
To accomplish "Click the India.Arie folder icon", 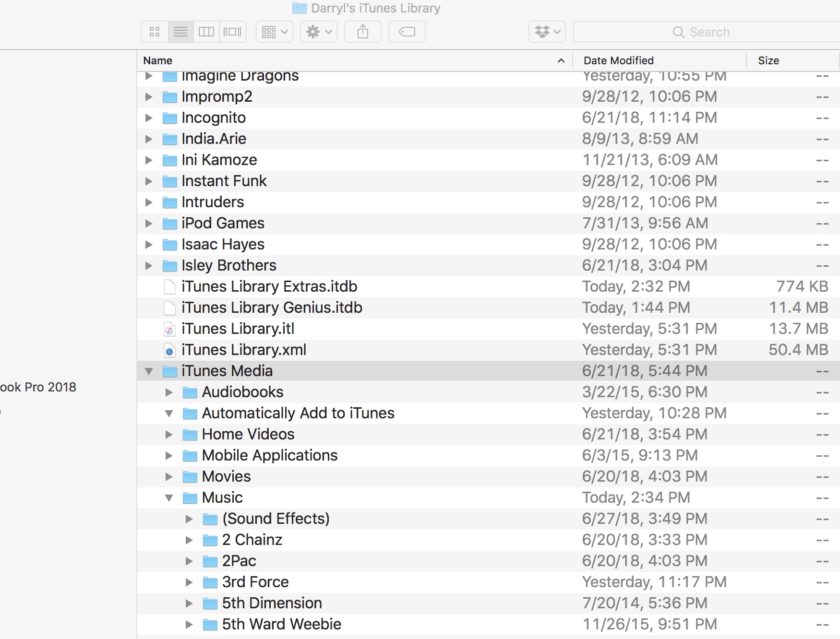I will coord(170,139).
